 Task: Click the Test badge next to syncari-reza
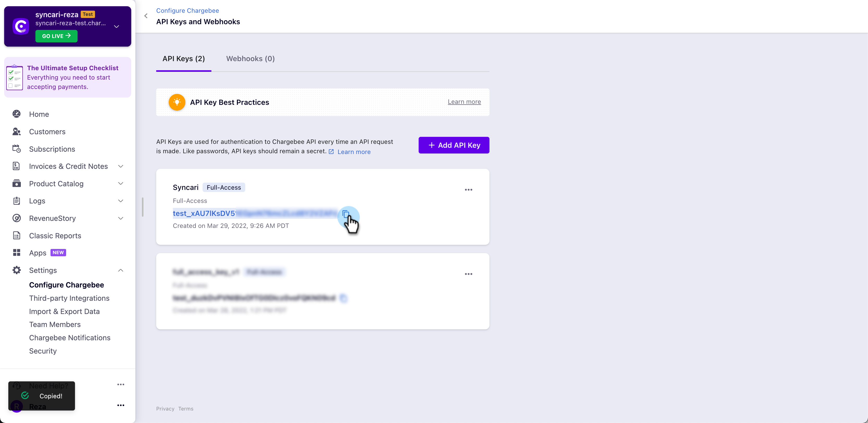(x=88, y=14)
